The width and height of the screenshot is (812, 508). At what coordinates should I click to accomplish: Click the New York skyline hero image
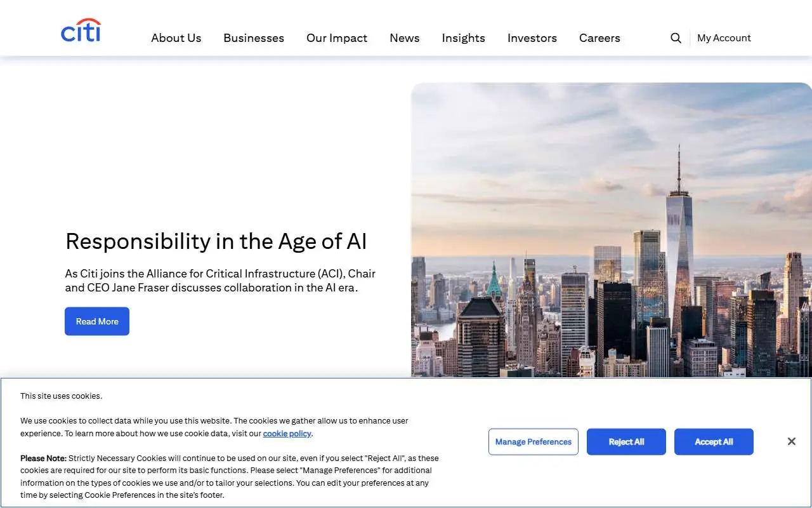612,230
